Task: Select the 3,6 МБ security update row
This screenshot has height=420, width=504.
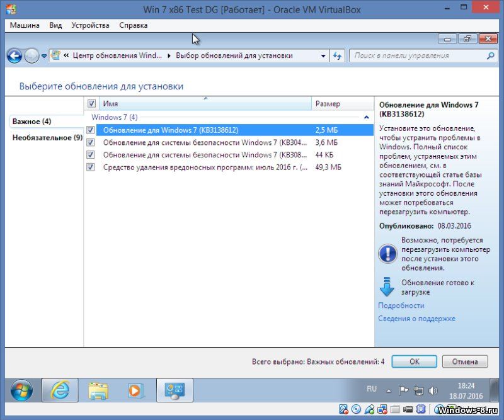Action: tap(229, 142)
